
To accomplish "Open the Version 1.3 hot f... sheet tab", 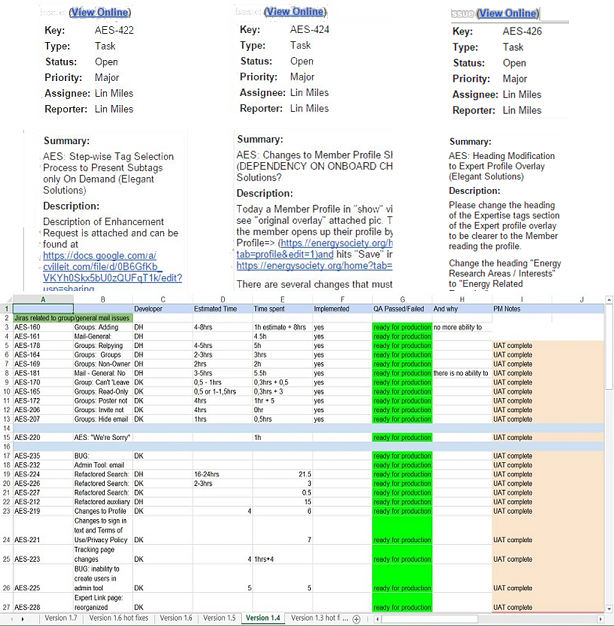I will click(319, 618).
